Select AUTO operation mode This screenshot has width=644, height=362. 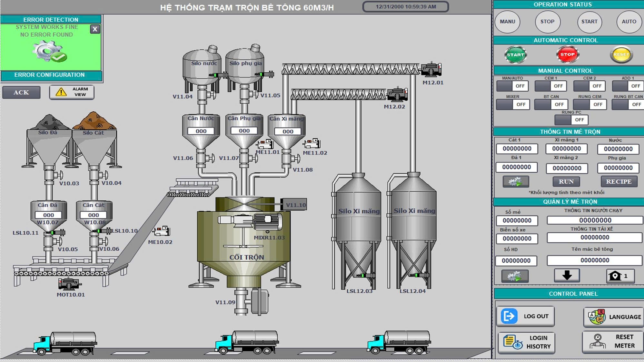[629, 22]
